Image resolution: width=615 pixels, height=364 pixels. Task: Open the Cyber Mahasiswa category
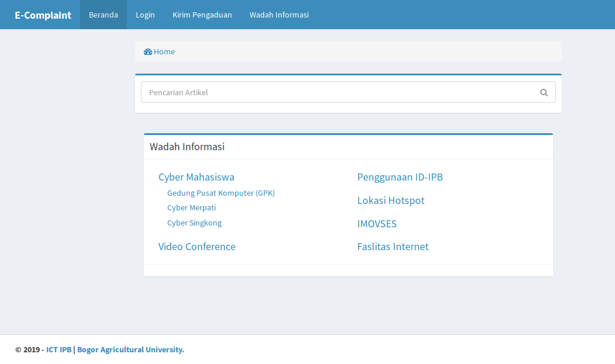pos(196,177)
